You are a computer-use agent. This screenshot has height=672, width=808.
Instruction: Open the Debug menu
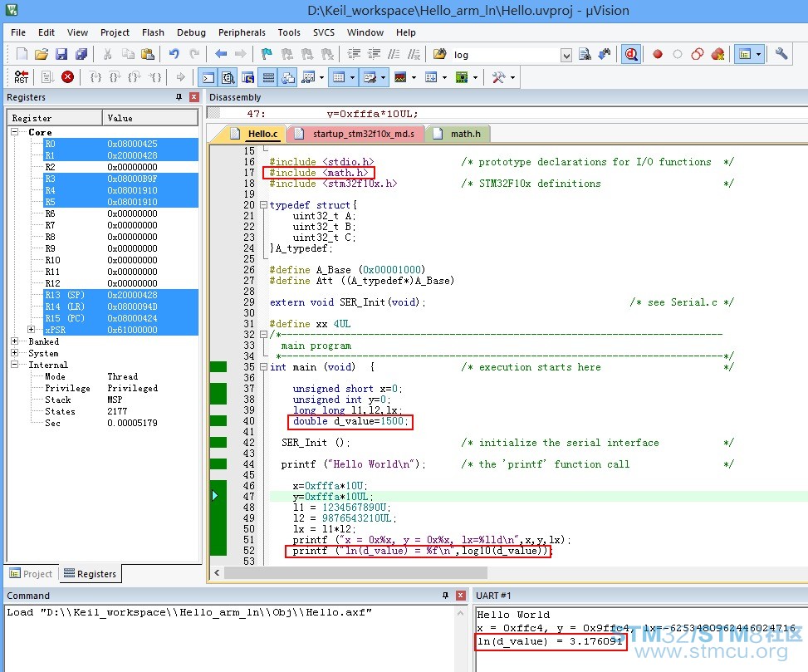[191, 32]
